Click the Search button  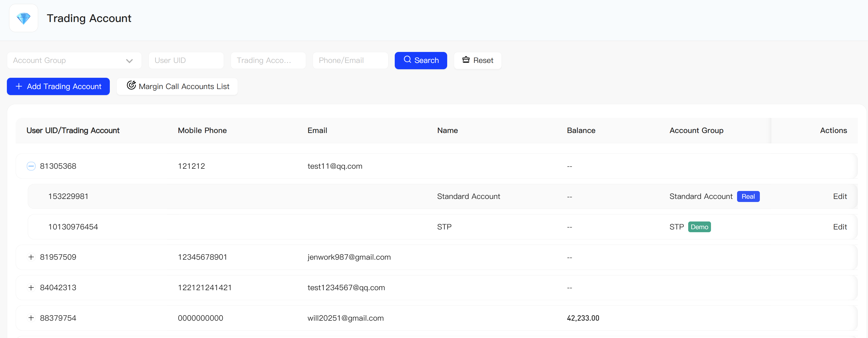coord(421,60)
